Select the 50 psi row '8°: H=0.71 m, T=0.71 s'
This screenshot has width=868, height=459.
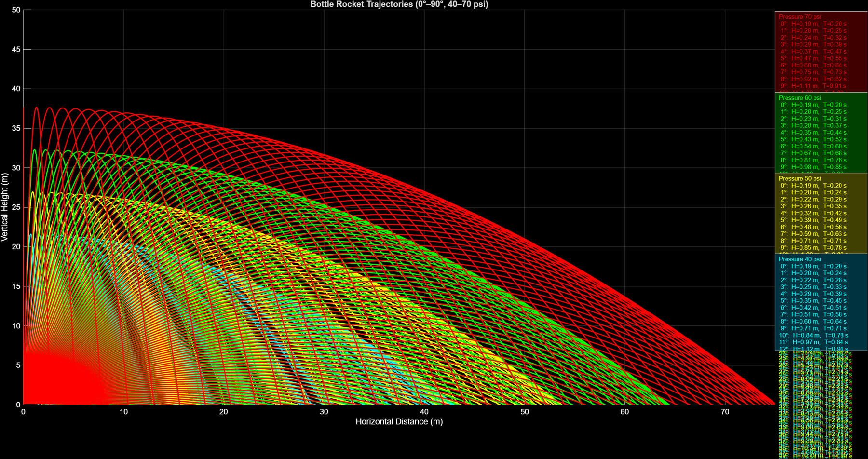pos(814,241)
